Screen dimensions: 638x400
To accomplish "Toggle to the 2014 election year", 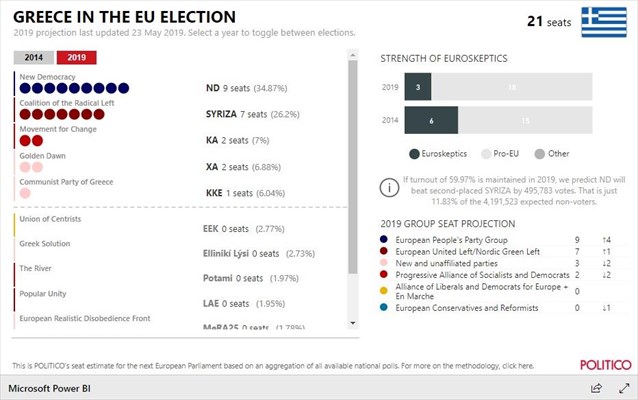I will click(34, 58).
